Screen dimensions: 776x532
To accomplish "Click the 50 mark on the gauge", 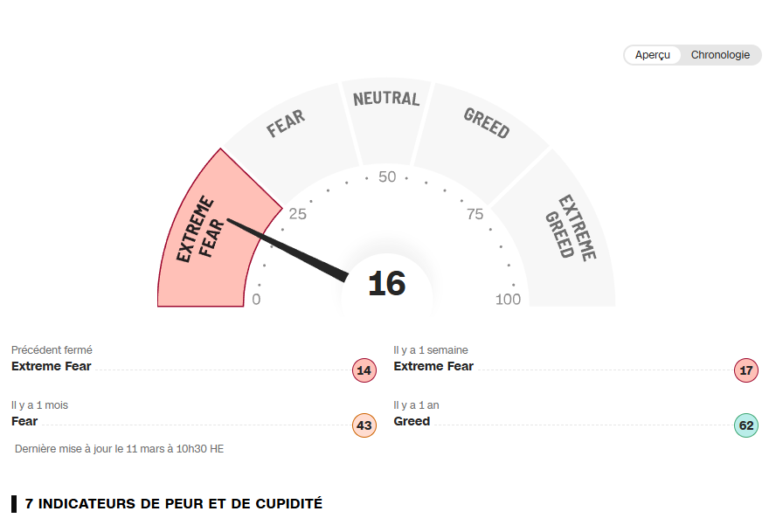I will tap(386, 177).
